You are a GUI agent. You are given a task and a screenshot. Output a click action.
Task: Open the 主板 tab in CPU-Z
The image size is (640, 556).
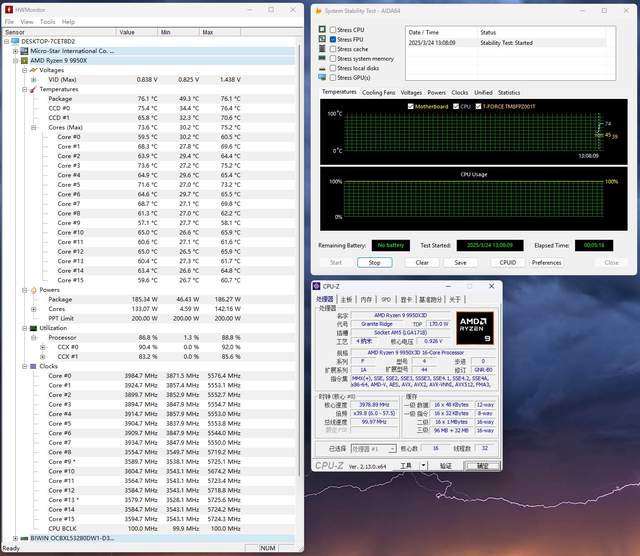click(x=346, y=299)
